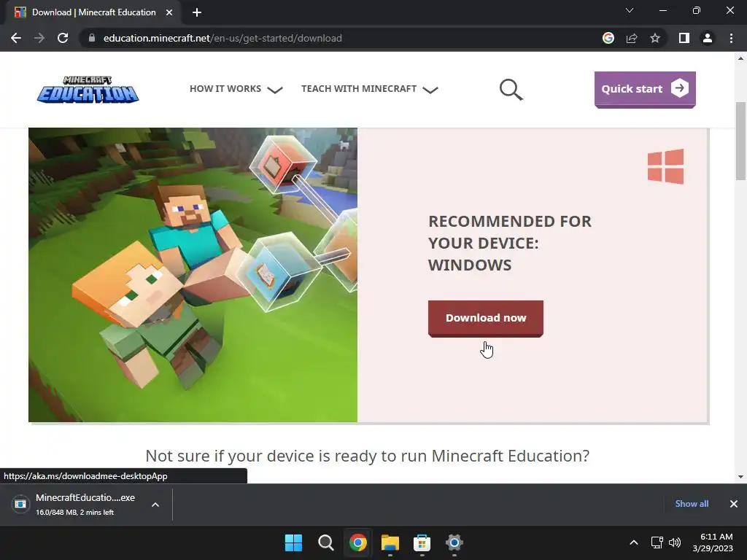Click the Google icon in the address bar
Image resolution: width=747 pixels, height=560 pixels.
(608, 38)
